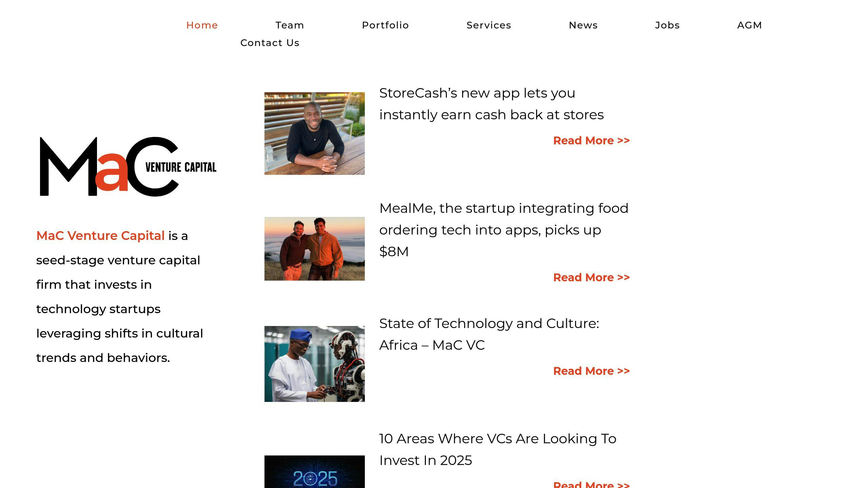Open the MealMe $8M article headline
868x488 pixels.
click(504, 229)
